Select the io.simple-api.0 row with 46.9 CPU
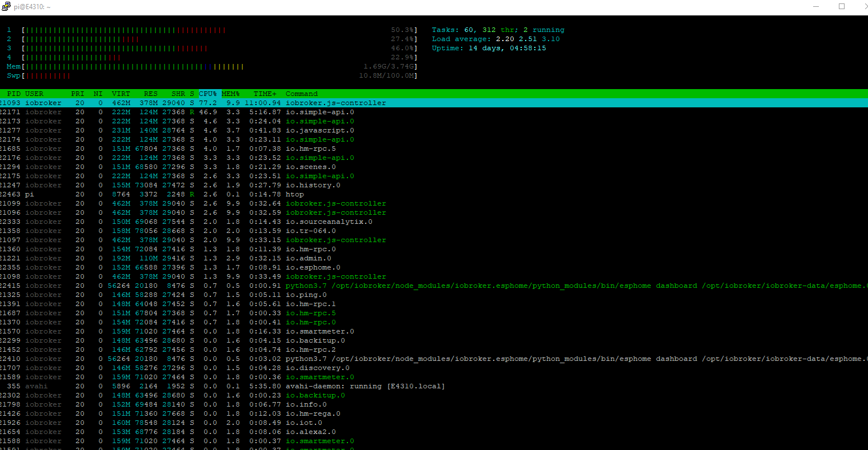Image resolution: width=868 pixels, height=450 pixels. point(434,112)
